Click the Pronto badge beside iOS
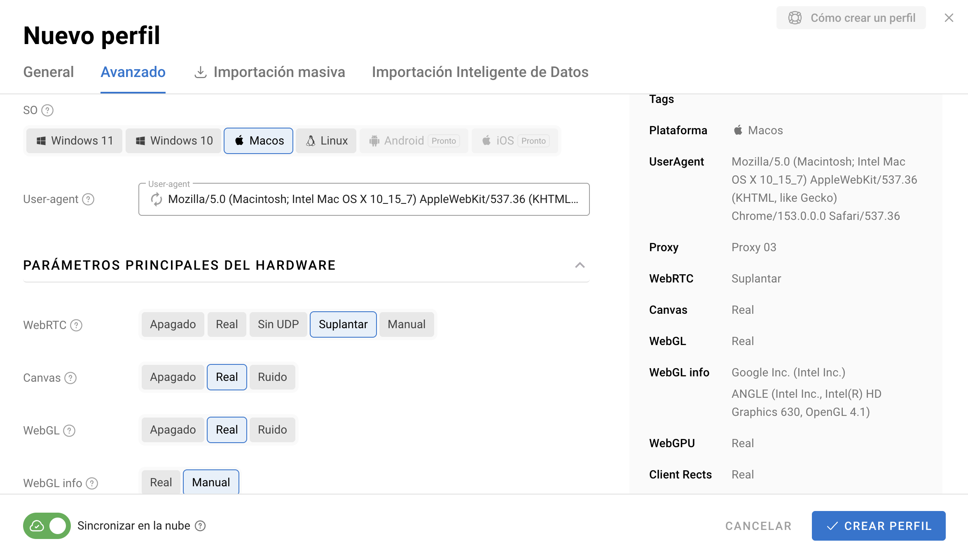This screenshot has height=560, width=968. pyautogui.click(x=533, y=141)
